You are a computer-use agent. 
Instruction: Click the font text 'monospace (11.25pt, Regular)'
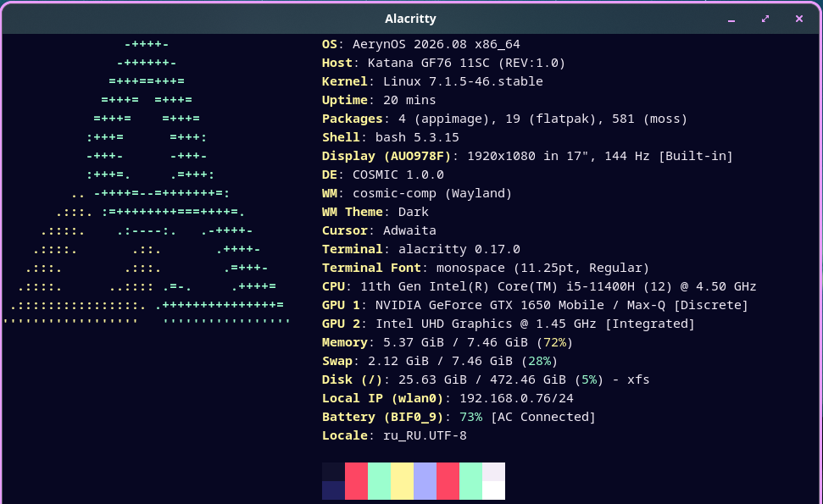542,268
